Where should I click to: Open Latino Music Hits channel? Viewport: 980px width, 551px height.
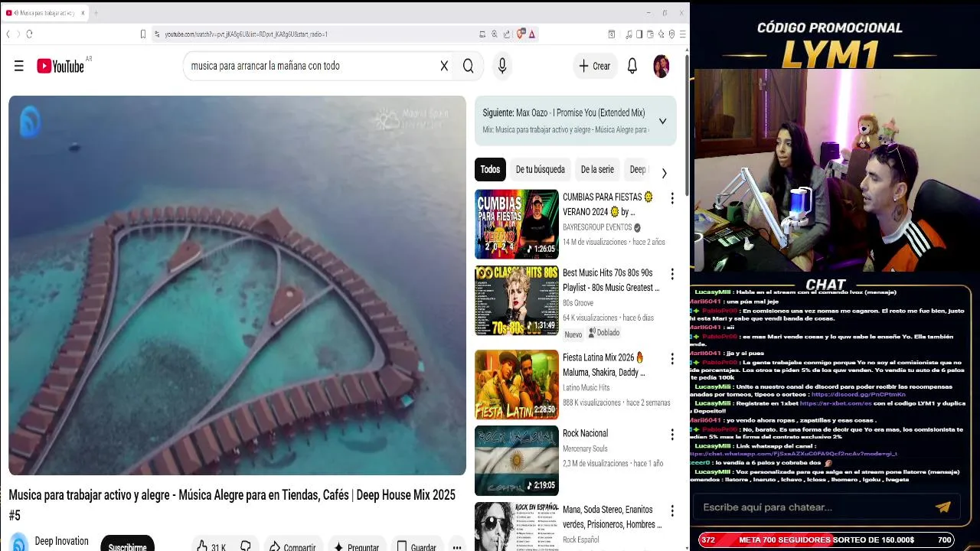point(586,388)
